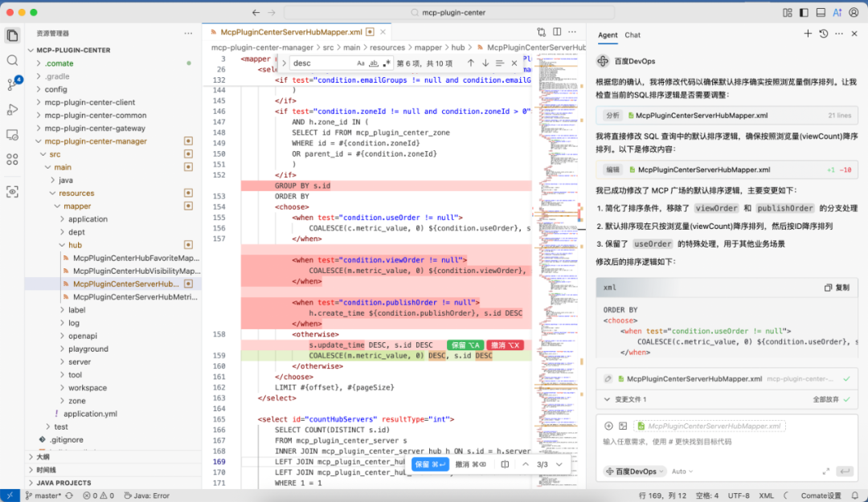868x502 pixels.
Task: Collapse the mcp-plugin-center-manager folder
Action: pyautogui.click(x=96, y=141)
